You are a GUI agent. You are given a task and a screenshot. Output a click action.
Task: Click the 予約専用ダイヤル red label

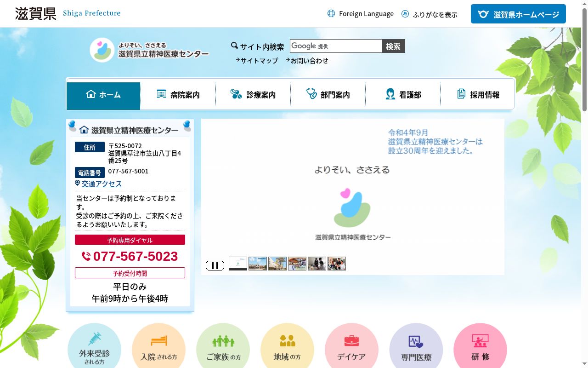coord(130,240)
